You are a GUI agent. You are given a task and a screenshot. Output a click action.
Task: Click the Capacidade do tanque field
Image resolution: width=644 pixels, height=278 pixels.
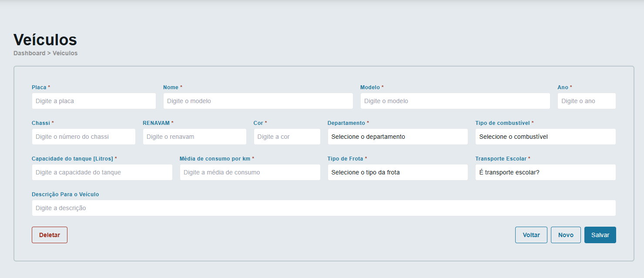coord(102,172)
